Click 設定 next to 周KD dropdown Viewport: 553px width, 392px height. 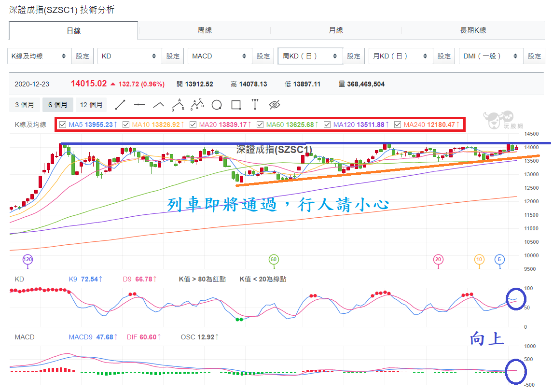(353, 56)
